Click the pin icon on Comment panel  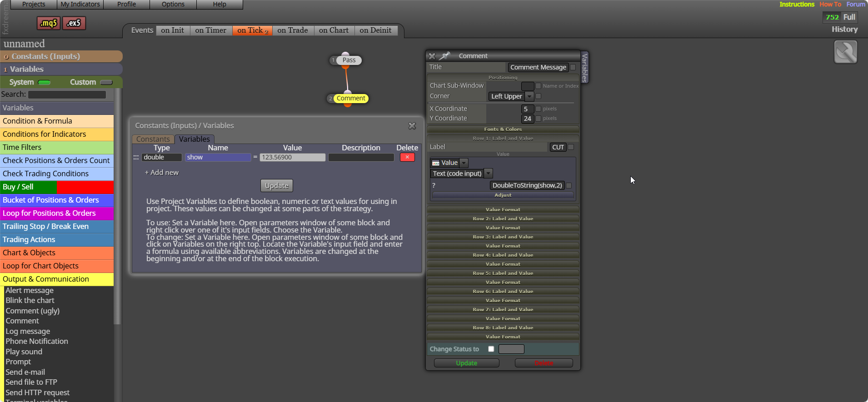(x=444, y=56)
